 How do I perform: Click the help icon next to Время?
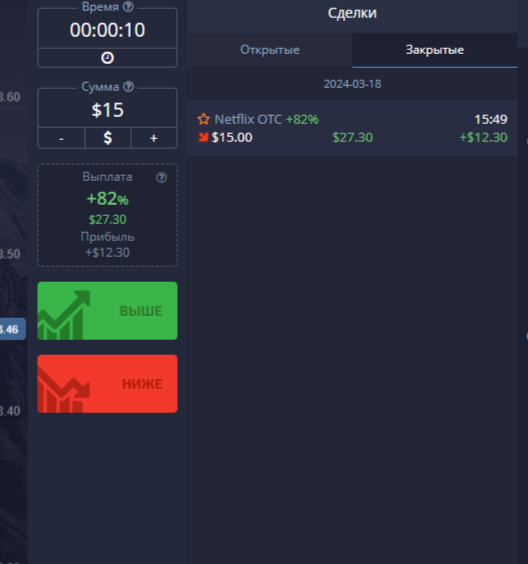[x=128, y=6]
